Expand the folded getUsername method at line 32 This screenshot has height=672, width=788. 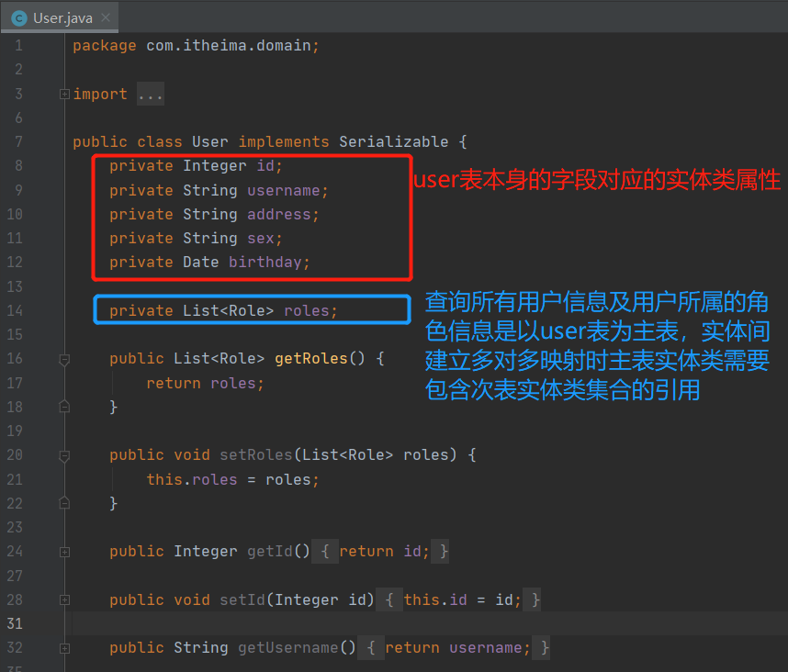(64, 648)
